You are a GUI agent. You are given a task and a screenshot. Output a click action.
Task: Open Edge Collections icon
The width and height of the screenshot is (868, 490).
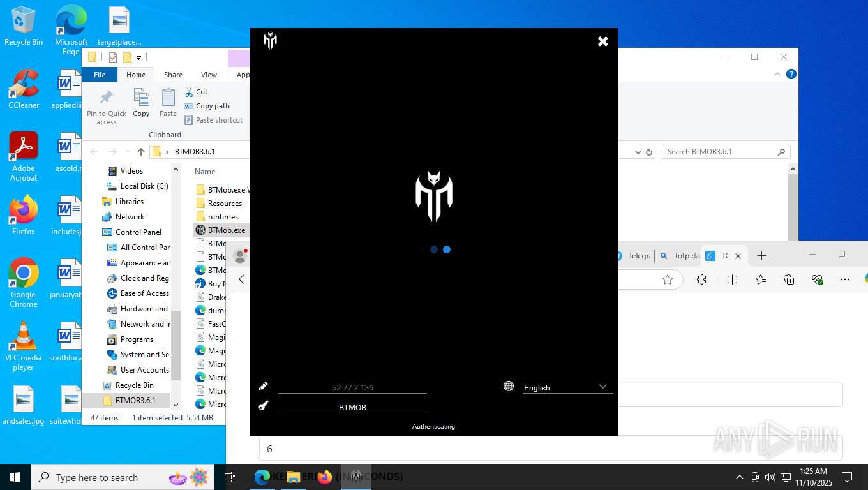pos(789,279)
